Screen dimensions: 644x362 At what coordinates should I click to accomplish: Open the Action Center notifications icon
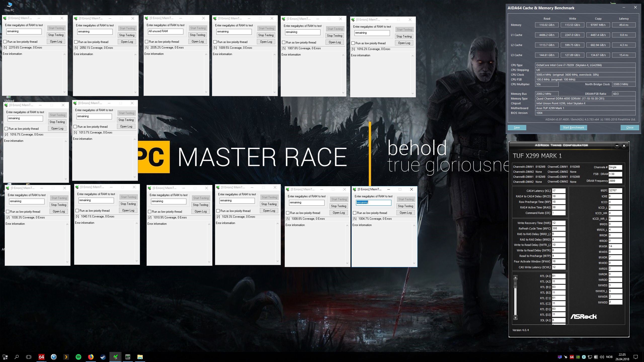click(636, 357)
